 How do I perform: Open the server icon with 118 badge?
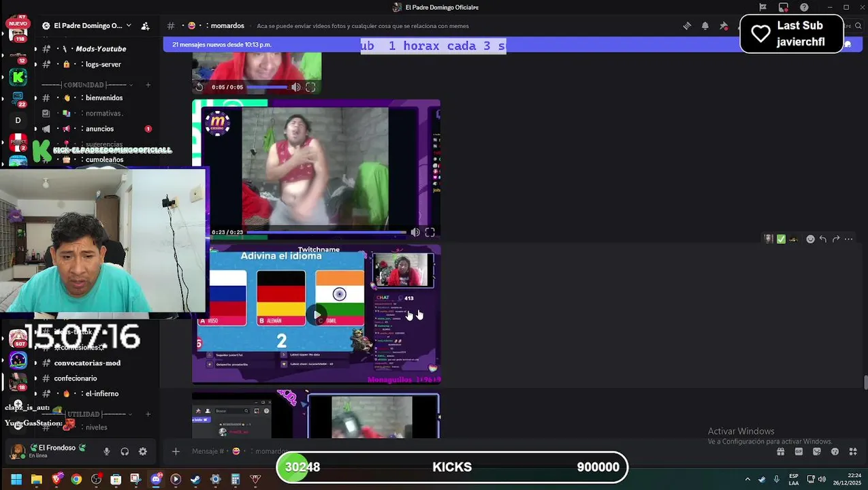[18, 33]
